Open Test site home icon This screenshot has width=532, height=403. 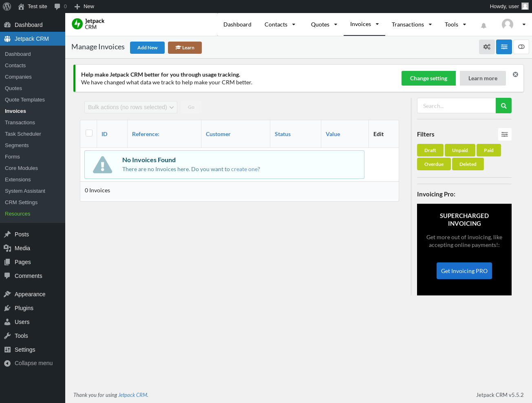point(21,7)
